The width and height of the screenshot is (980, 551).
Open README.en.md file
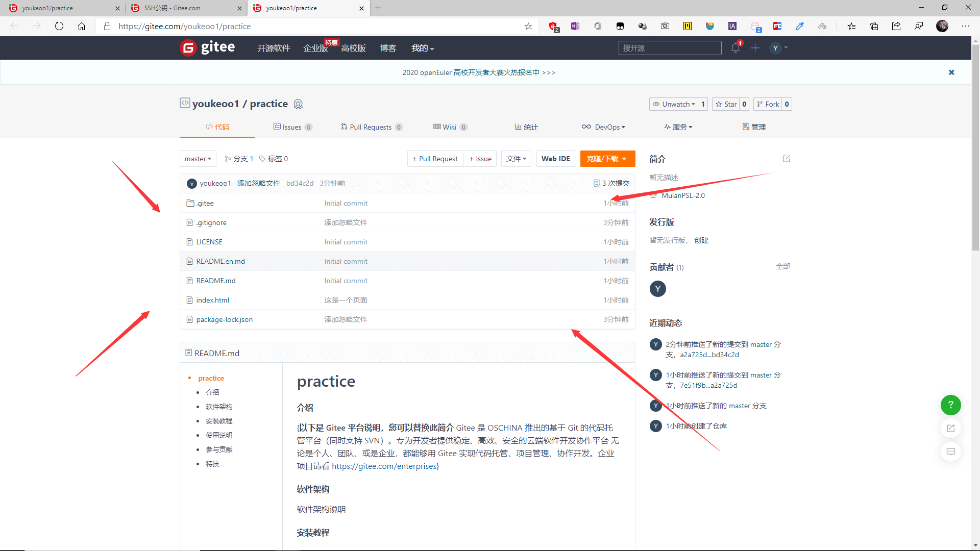pos(220,261)
